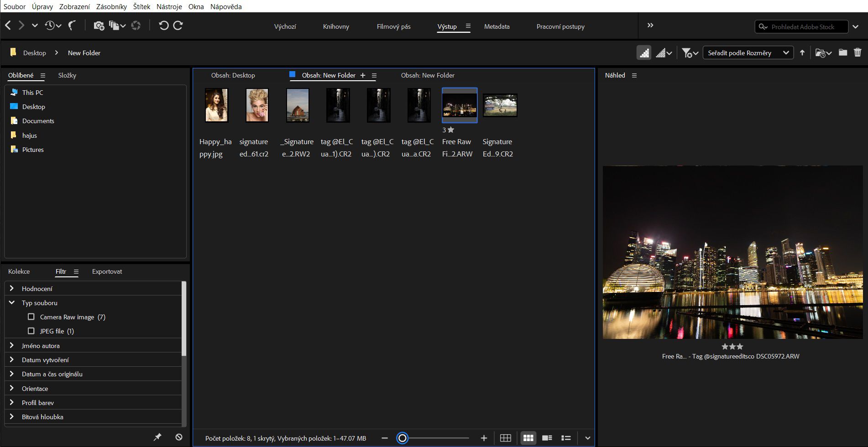The image size is (868, 447).
Task: Go to Desktop in breadcrumb
Action: point(34,53)
